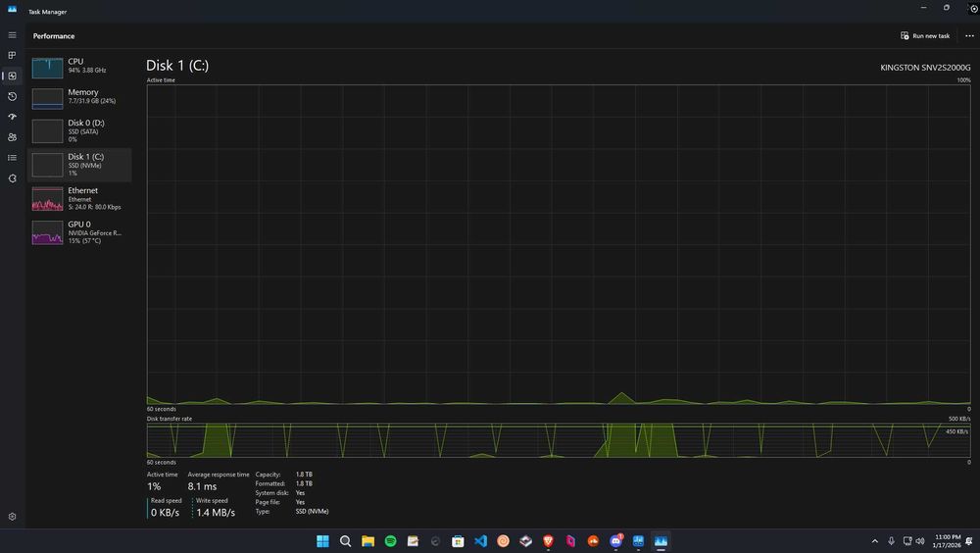Image resolution: width=980 pixels, height=553 pixels.
Task: Select the Performance page icon
Action: tap(12, 75)
